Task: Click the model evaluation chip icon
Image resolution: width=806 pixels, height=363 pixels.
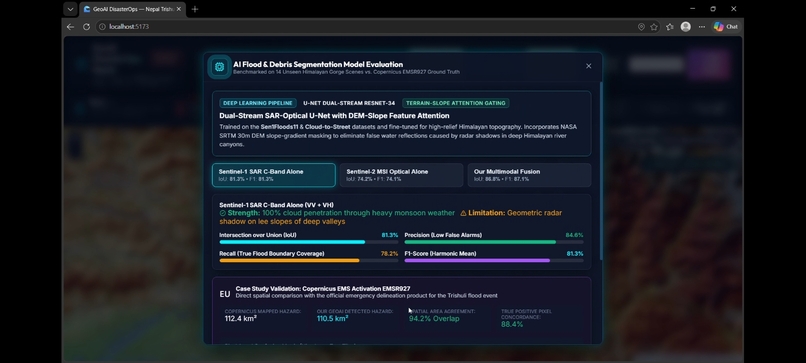Action: 219,67
